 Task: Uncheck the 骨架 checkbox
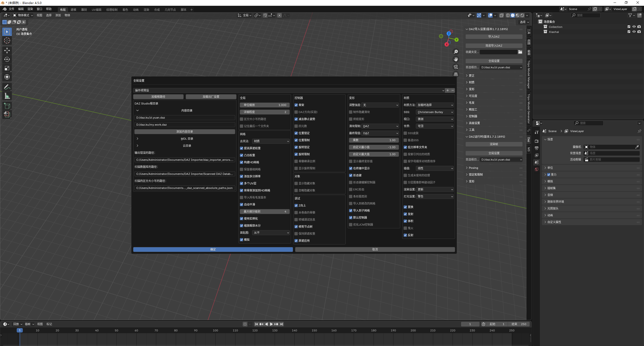pyautogui.click(x=296, y=105)
